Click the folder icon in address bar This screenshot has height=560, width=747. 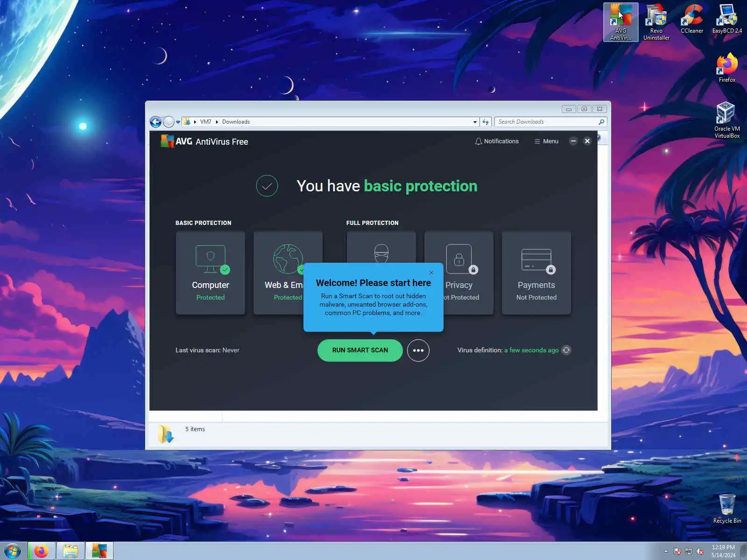187,122
